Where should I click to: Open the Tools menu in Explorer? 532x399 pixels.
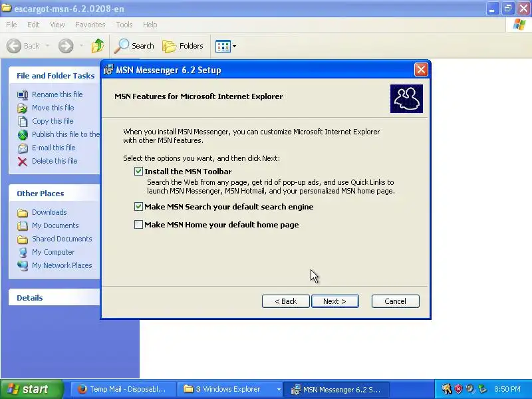(124, 25)
